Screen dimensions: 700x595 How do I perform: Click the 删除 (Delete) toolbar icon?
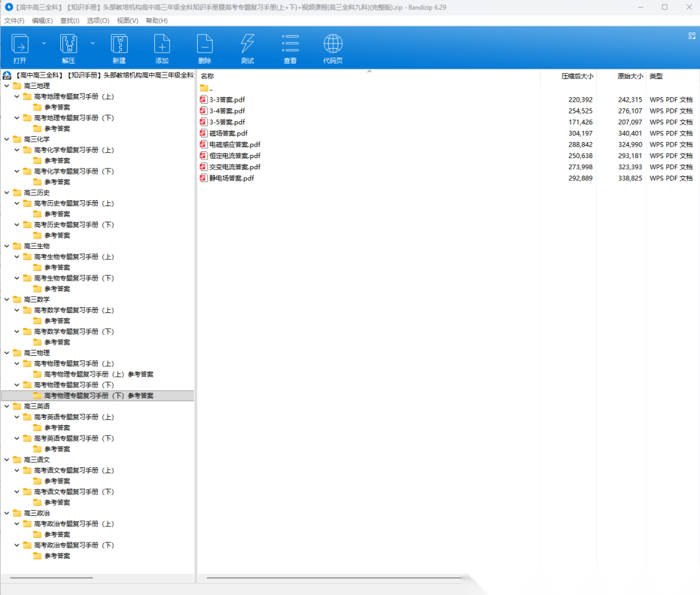pos(204,45)
